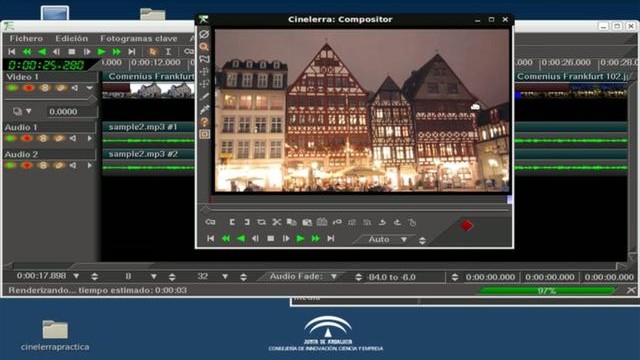Fast forward in the Compositor transport

point(316,239)
